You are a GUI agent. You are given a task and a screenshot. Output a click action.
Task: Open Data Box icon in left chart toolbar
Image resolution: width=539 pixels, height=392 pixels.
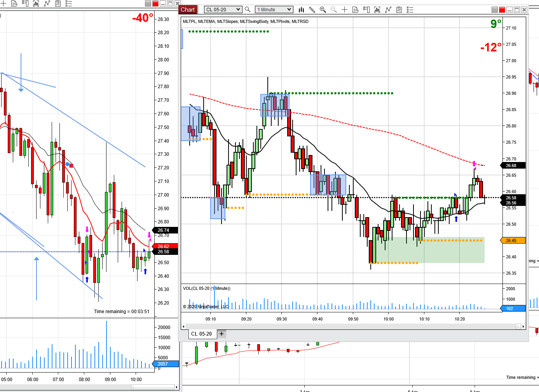point(14,3)
